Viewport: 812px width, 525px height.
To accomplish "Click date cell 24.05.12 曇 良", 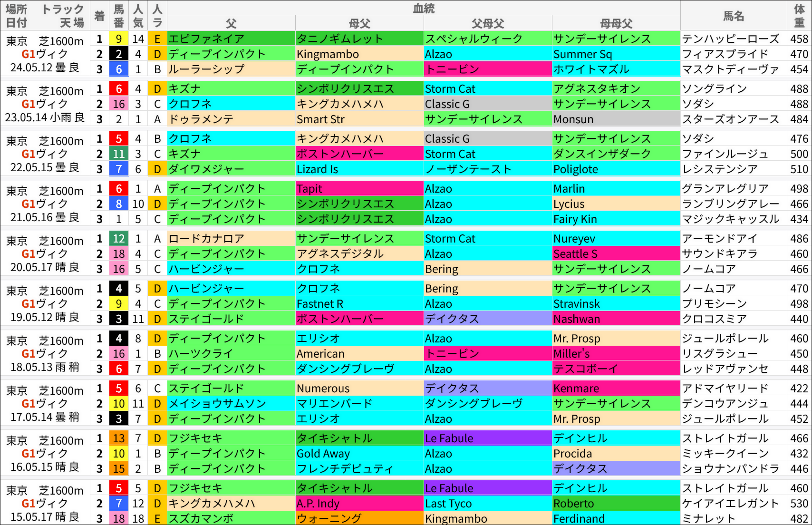I will [x=45, y=68].
